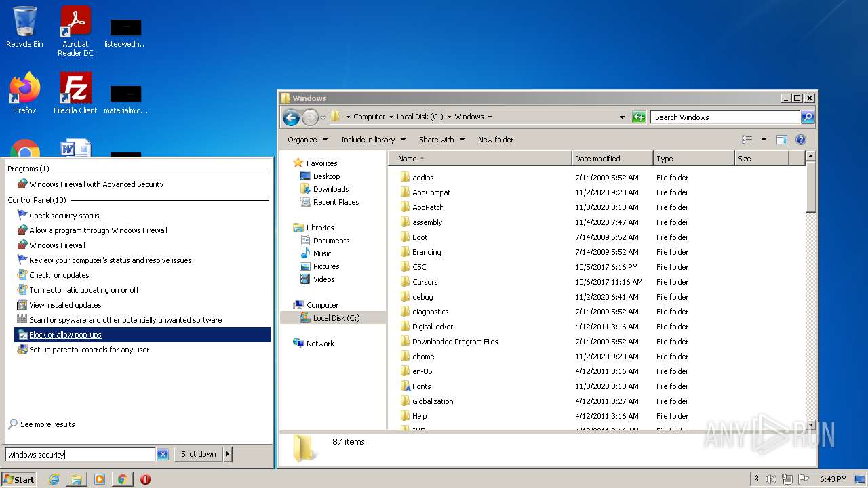868x488 pixels.
Task: Sort by the Name column header
Action: click(480, 159)
